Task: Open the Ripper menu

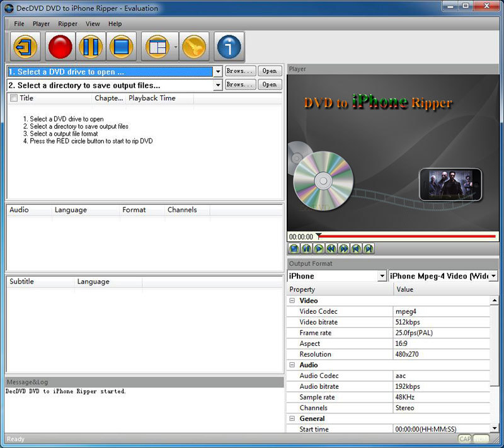Action: click(67, 24)
